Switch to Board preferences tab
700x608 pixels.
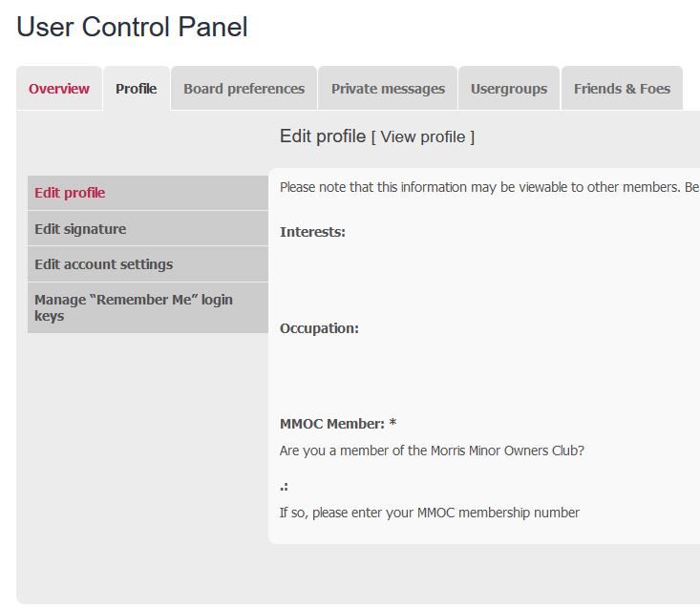click(244, 89)
